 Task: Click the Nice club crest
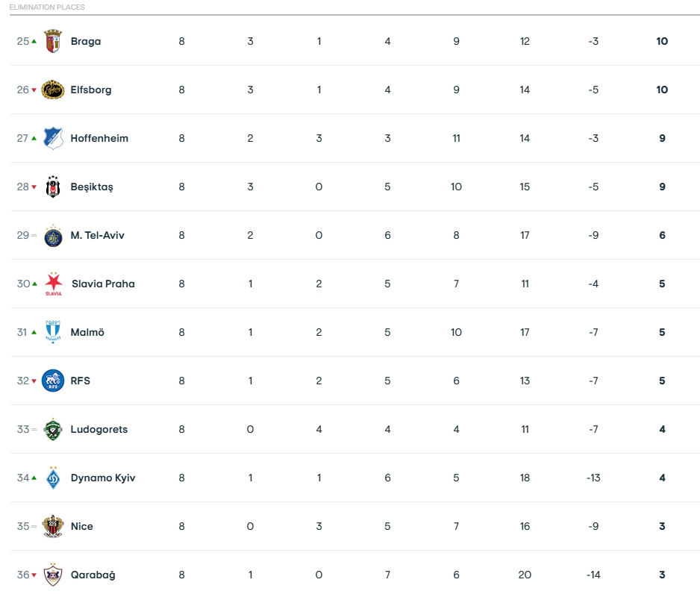53,526
